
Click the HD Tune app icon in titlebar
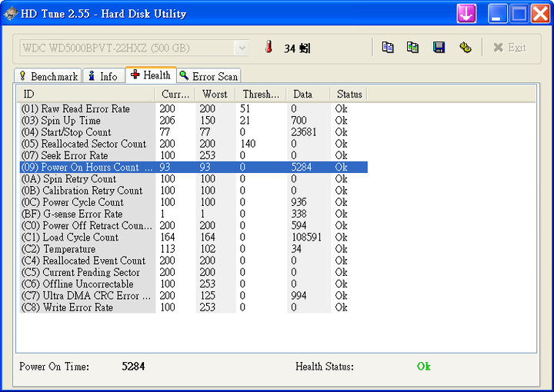pos(10,14)
